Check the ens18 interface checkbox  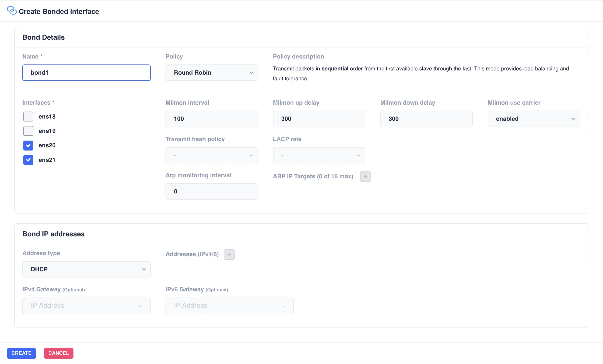pyautogui.click(x=28, y=117)
